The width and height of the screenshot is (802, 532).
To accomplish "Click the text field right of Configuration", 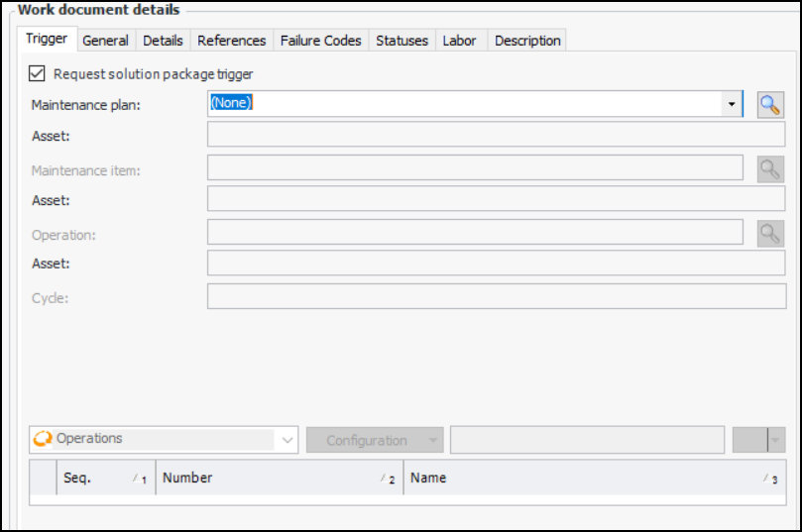I will (587, 440).
